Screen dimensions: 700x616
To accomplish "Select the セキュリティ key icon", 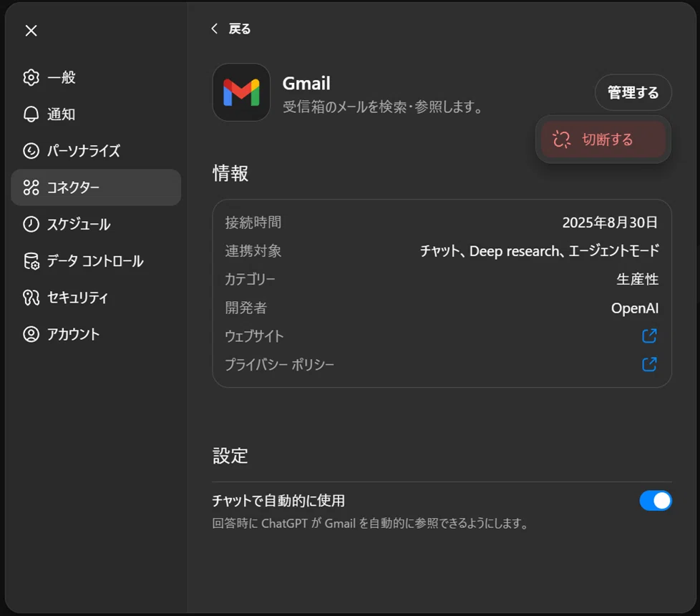I will 31,298.
